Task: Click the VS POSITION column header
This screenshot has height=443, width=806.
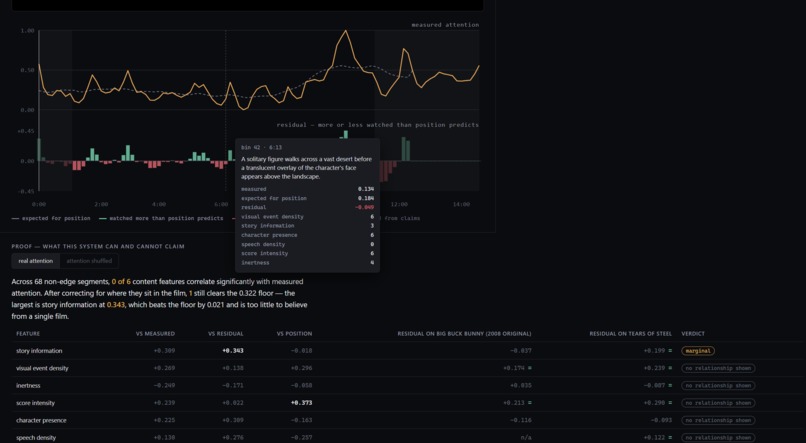Action: click(294, 334)
